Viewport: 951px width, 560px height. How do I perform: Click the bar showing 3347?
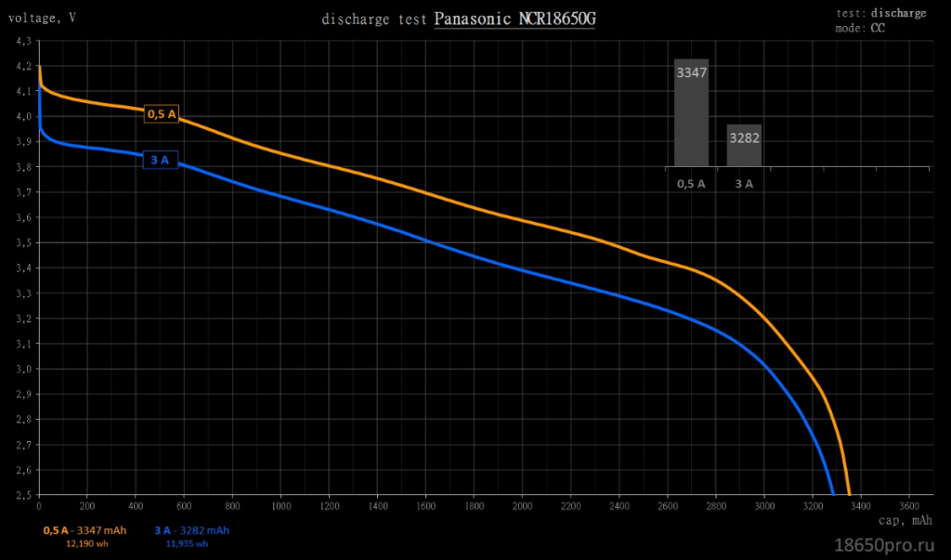(x=691, y=112)
